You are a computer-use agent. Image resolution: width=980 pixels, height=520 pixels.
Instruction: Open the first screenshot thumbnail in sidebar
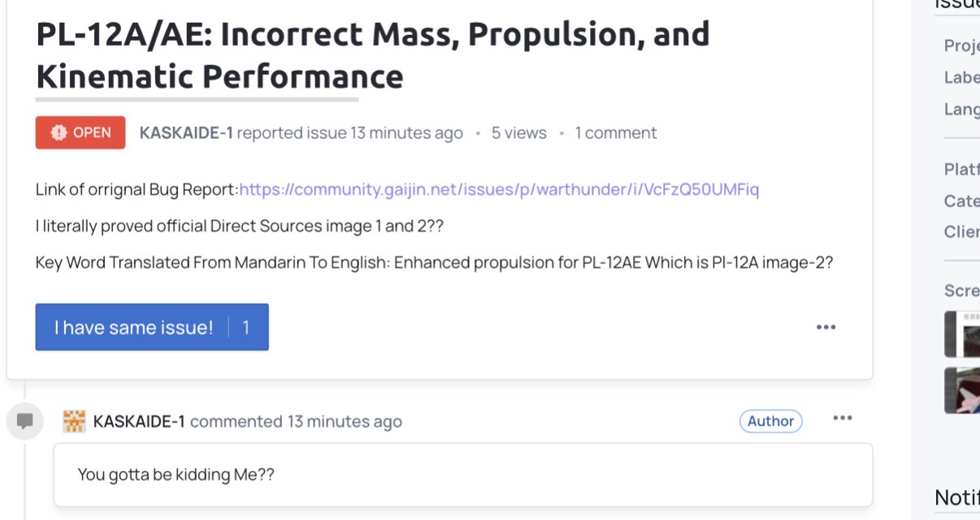click(x=962, y=334)
